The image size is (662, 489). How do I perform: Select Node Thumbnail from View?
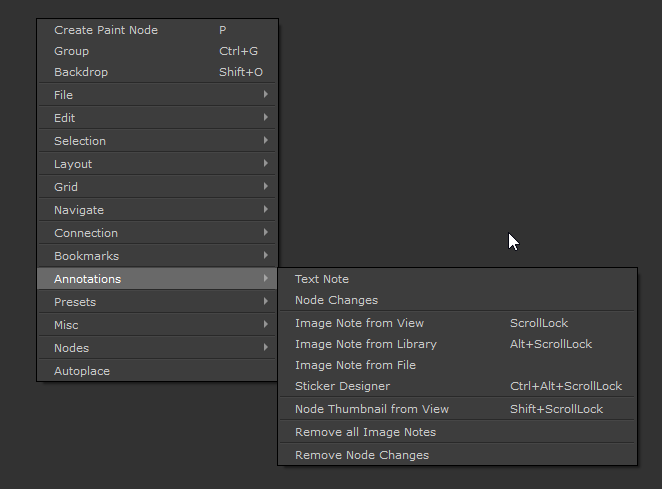pos(372,409)
